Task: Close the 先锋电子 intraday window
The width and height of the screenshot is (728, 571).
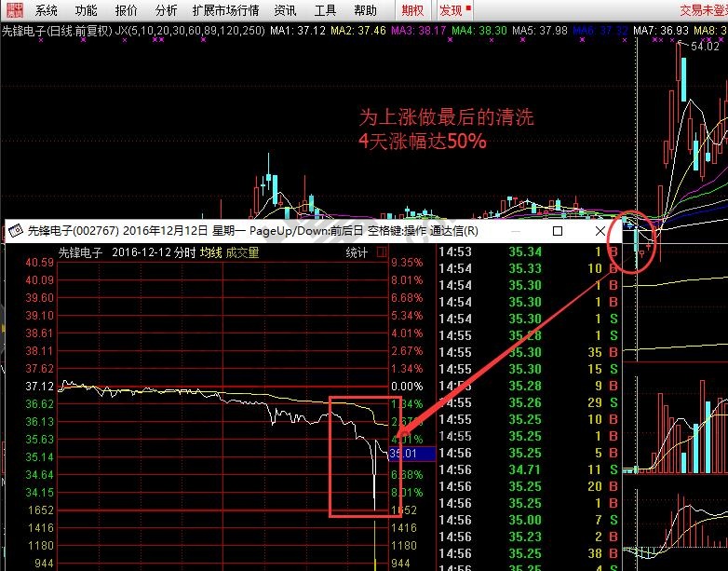Action: pyautogui.click(x=600, y=231)
